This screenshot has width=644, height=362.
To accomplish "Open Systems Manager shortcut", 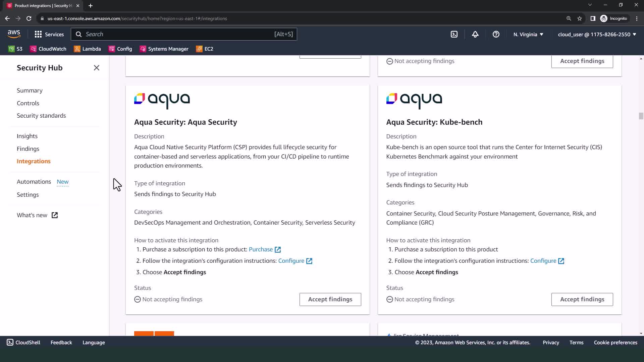I will pos(164,49).
